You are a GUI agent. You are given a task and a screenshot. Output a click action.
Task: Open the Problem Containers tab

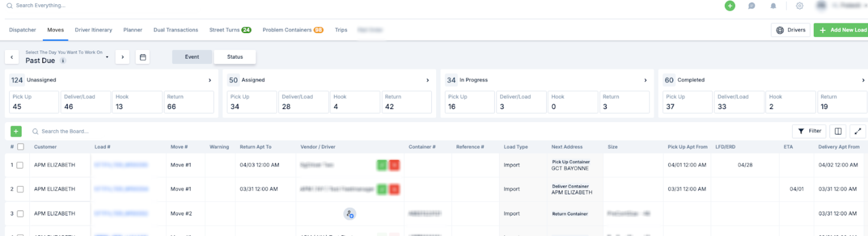pos(293,30)
